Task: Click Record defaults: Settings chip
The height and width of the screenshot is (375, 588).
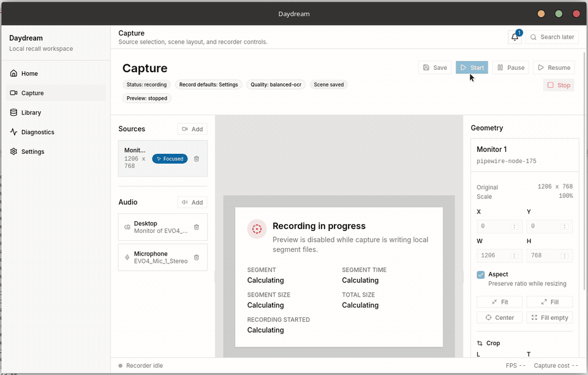Action: coord(208,85)
